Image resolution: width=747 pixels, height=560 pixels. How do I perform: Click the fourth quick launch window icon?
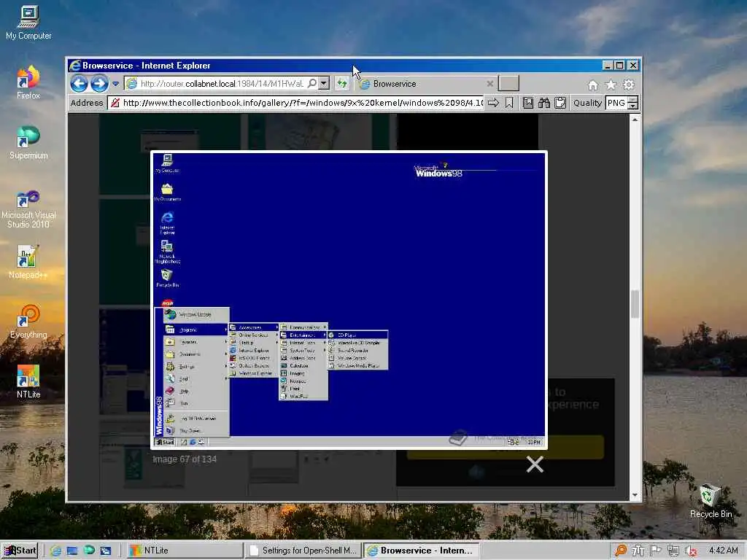click(106, 551)
